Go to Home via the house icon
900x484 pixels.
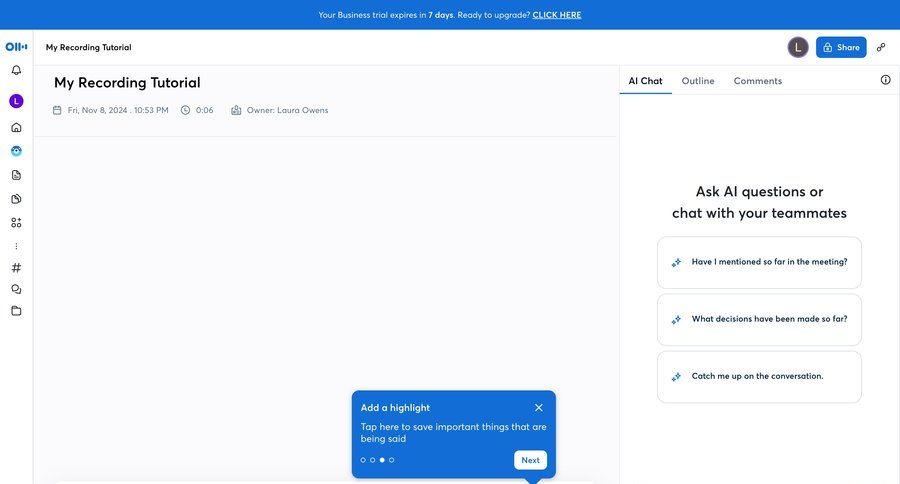(16, 127)
